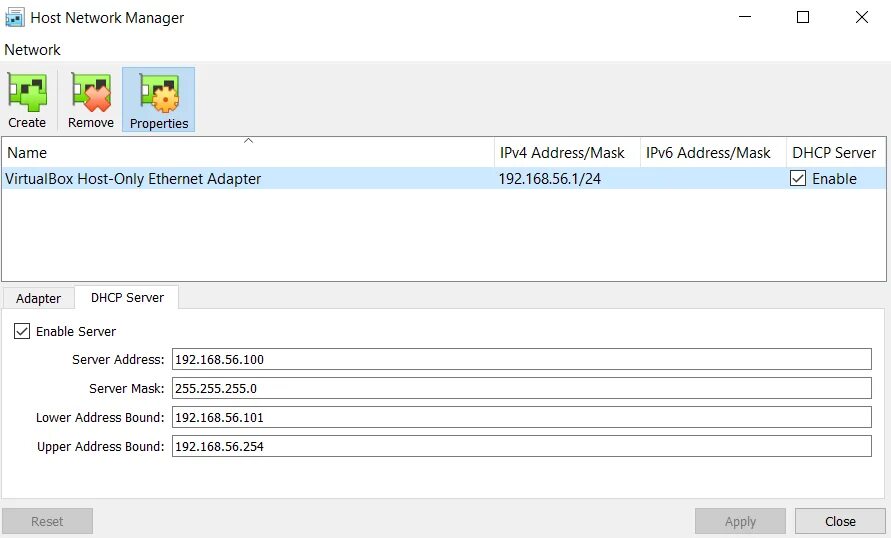
Task: Click the Lower Address Bound field
Action: pyautogui.click(x=522, y=417)
